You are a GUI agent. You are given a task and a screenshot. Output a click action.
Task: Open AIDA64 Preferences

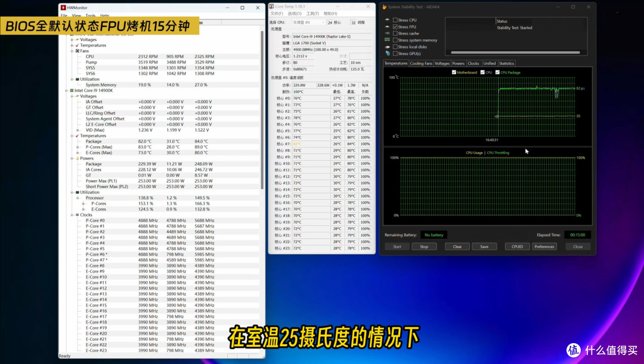(x=544, y=246)
